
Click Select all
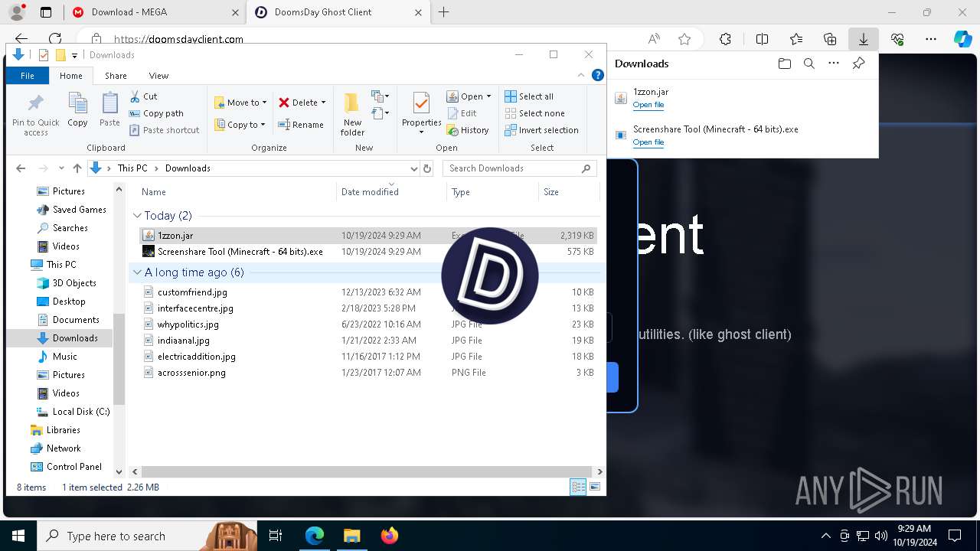(x=529, y=96)
